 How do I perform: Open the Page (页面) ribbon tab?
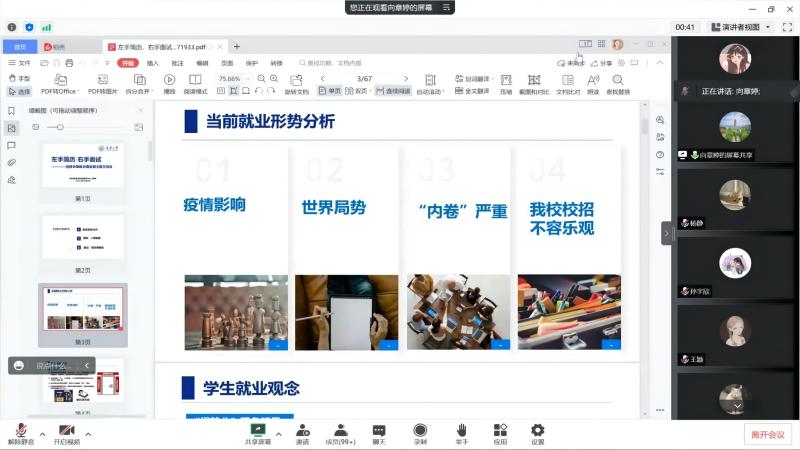coord(227,63)
